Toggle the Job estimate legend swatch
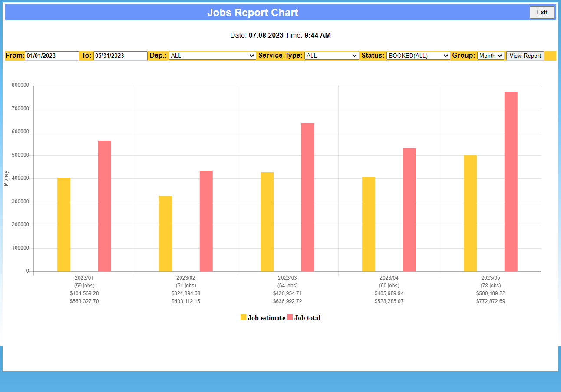 (x=243, y=317)
